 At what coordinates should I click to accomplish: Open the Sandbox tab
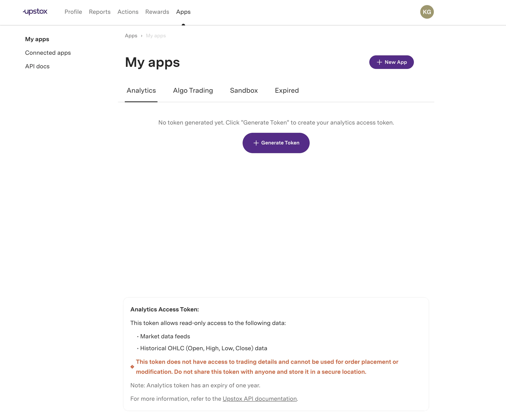pyautogui.click(x=244, y=91)
